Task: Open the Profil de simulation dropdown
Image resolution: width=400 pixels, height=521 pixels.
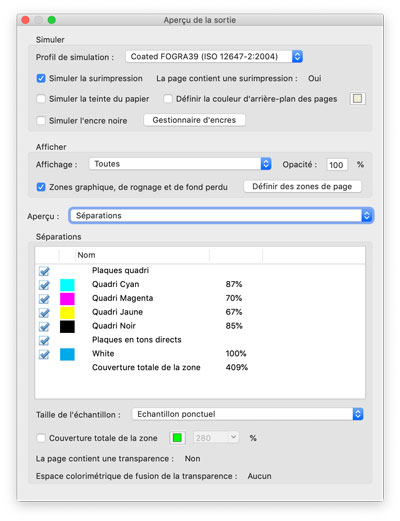Action: [214, 56]
